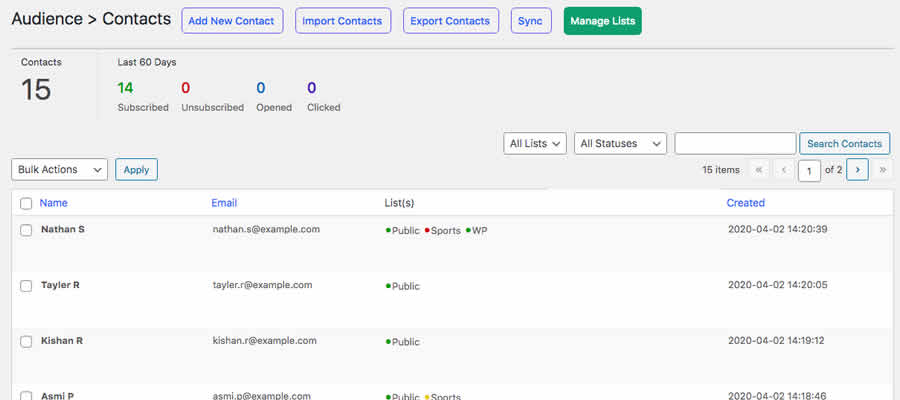The image size is (900, 400).
Task: Focus the search contacts text field
Action: [x=735, y=144]
